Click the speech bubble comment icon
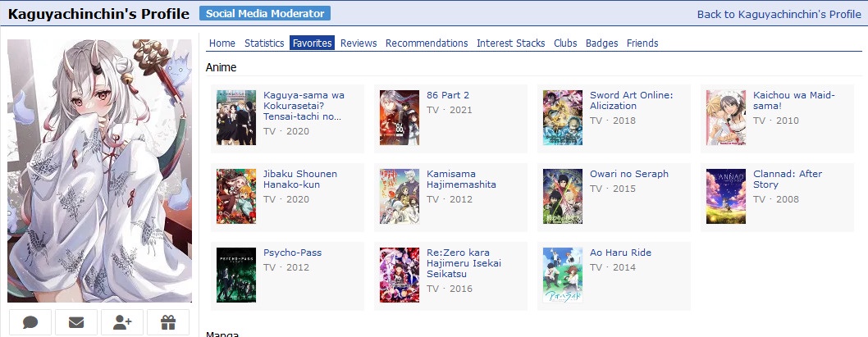 (x=30, y=322)
